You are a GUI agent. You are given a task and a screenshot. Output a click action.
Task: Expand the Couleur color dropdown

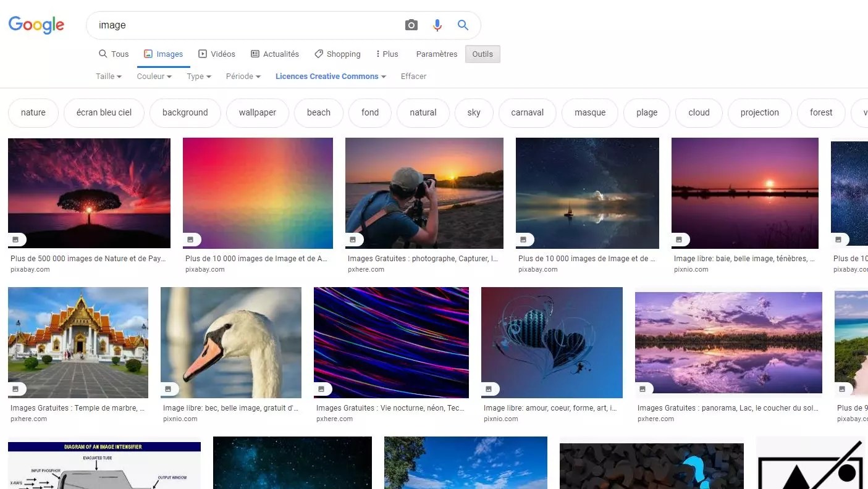[x=154, y=76]
